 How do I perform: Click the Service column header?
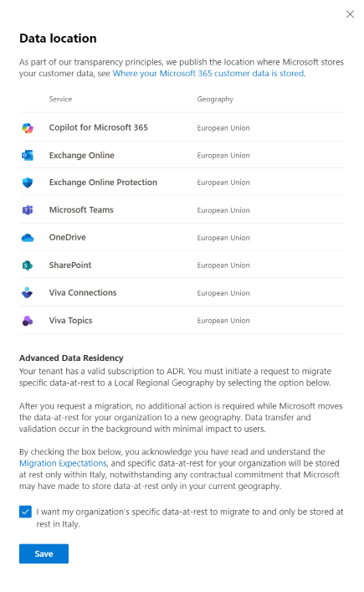(x=60, y=99)
